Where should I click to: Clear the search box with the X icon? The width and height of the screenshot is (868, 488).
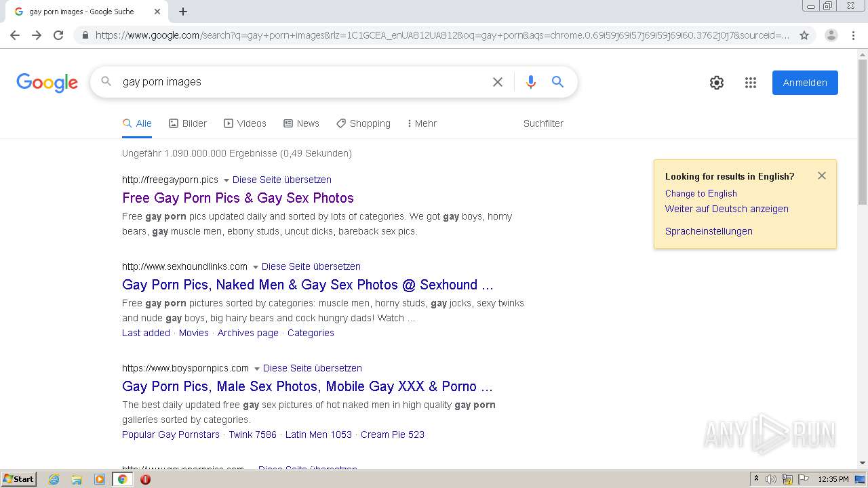[498, 82]
